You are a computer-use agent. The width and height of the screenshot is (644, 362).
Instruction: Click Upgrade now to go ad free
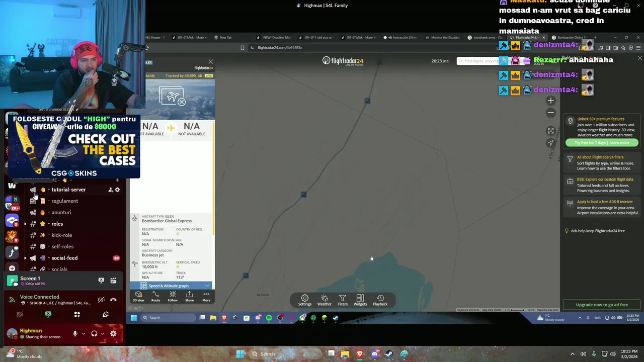(x=602, y=305)
